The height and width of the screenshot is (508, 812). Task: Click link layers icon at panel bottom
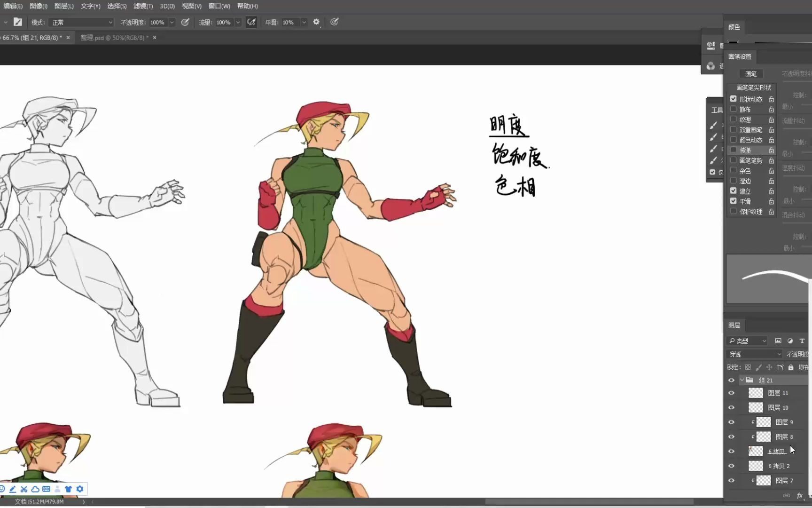(x=786, y=495)
